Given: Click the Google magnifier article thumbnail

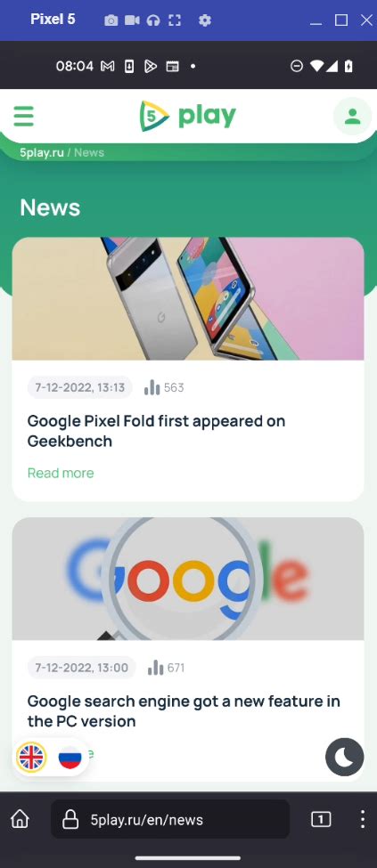Looking at the screenshot, I should point(188,579).
